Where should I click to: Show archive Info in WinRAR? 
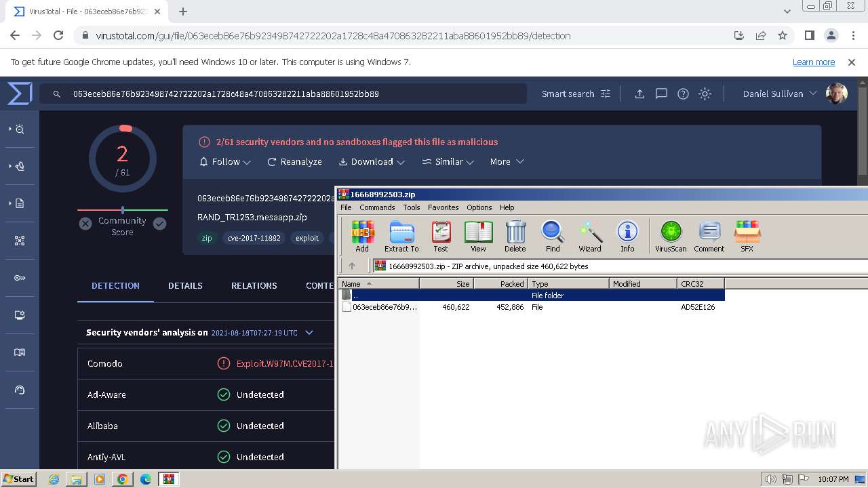click(x=627, y=237)
